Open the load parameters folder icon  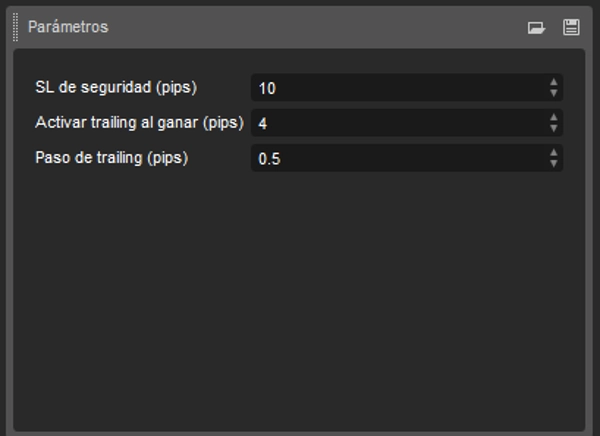tap(537, 28)
